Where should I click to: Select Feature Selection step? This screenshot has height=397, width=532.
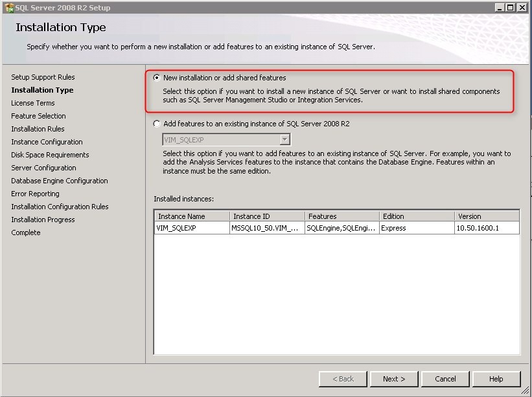point(38,116)
